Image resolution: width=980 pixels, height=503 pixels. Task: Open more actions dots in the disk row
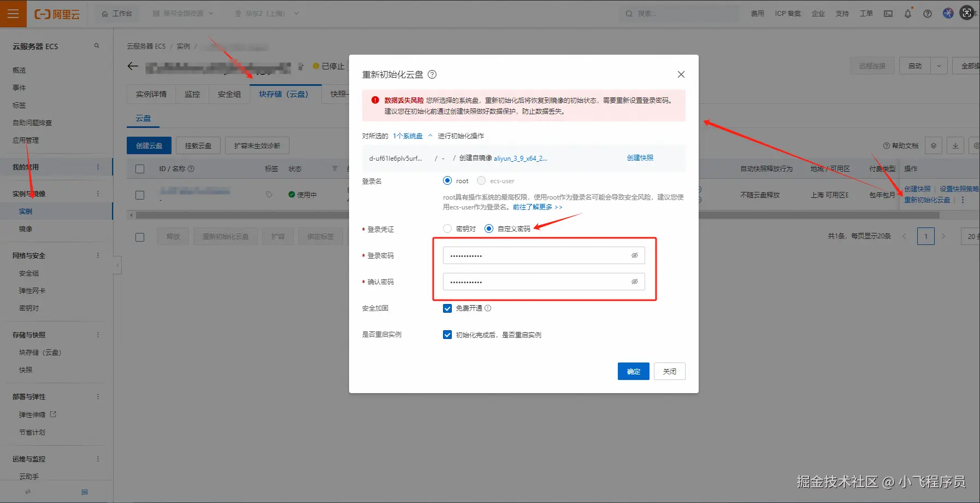[x=963, y=200]
